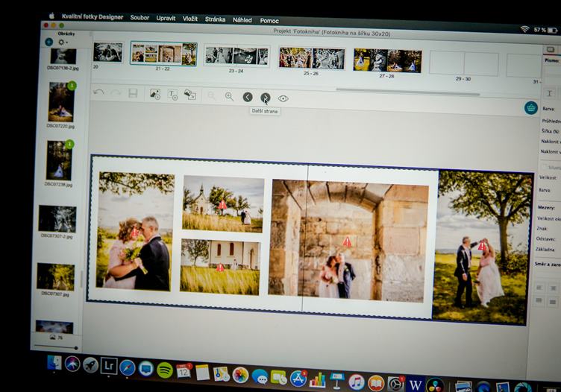Open the Náhled menu

[242, 20]
